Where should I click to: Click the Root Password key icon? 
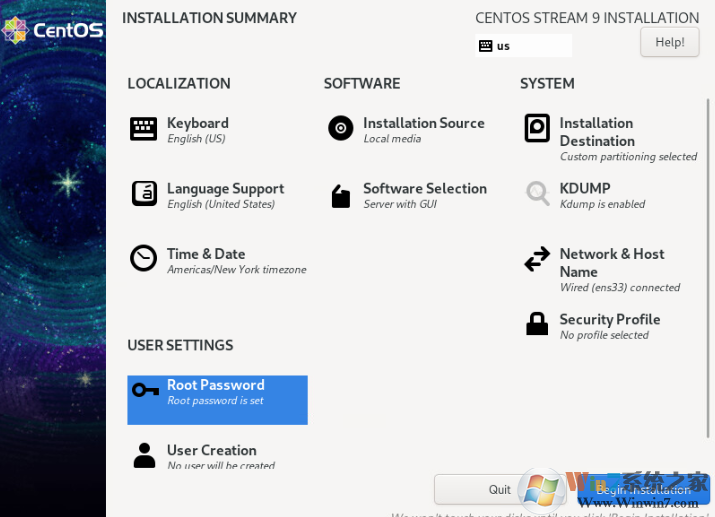pos(145,390)
